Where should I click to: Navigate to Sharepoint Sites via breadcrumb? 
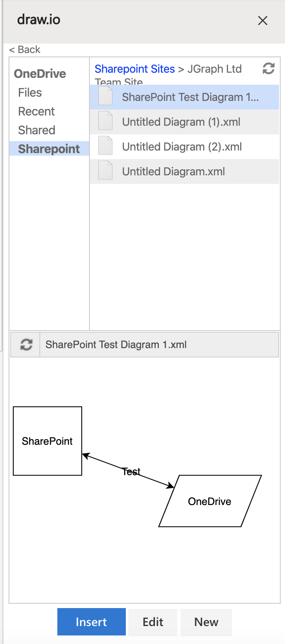pos(135,68)
